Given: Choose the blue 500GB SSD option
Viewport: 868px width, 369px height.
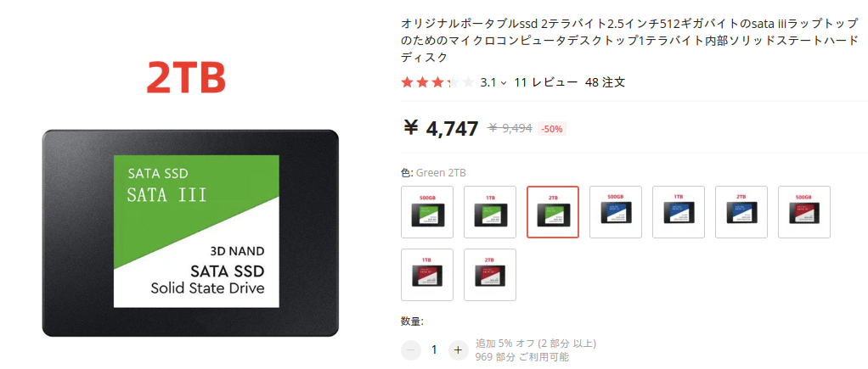Looking at the screenshot, I should point(616,212).
